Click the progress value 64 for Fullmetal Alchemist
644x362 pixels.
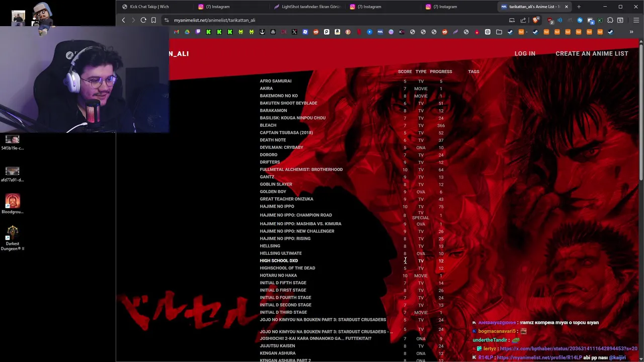441,170
